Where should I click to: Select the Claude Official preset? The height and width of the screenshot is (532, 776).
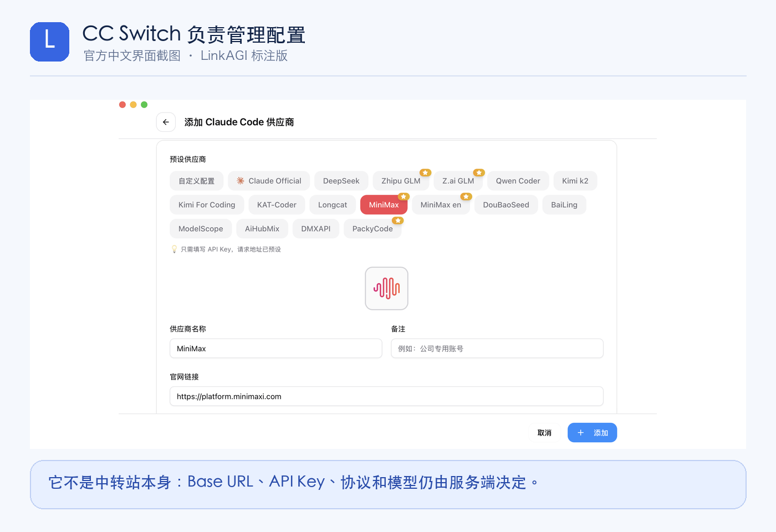(269, 181)
